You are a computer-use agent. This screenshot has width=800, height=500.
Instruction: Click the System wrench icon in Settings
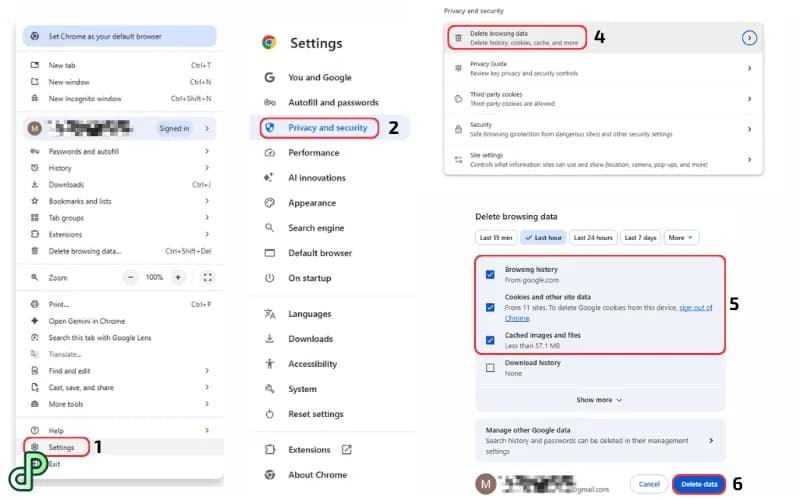[269, 389]
